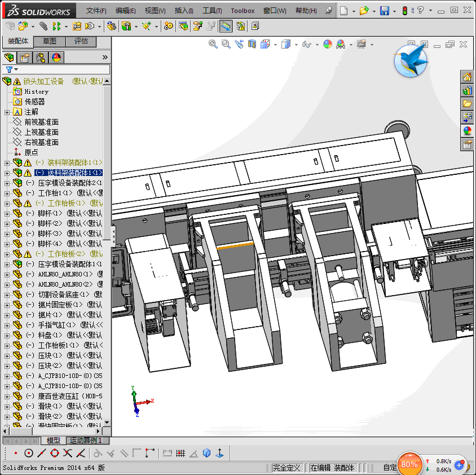The height and width of the screenshot is (475, 476).
Task: Toggle the traffic light rebuild icon
Action: click(x=404, y=11)
